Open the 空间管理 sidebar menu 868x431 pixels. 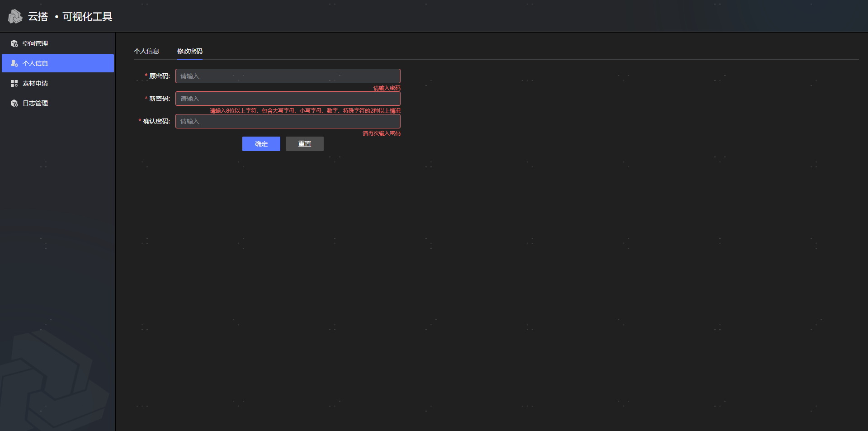click(35, 43)
